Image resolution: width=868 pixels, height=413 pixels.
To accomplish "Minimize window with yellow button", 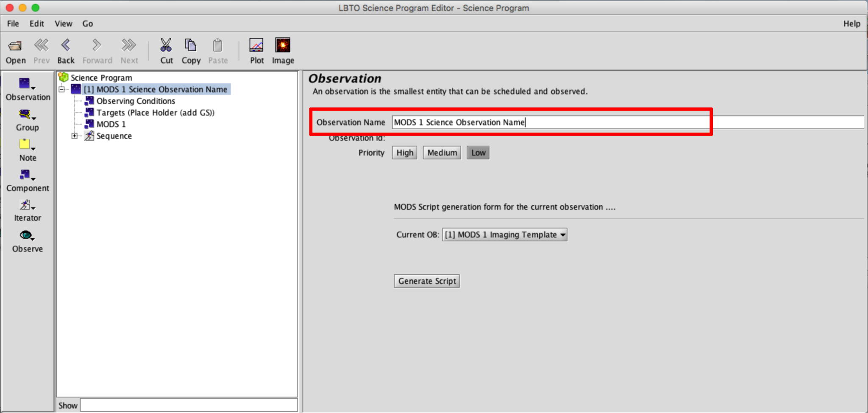I will click(x=23, y=8).
